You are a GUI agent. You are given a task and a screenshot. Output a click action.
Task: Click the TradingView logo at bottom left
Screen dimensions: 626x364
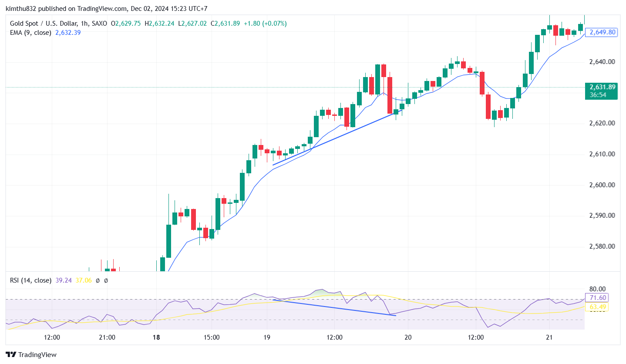click(x=31, y=354)
